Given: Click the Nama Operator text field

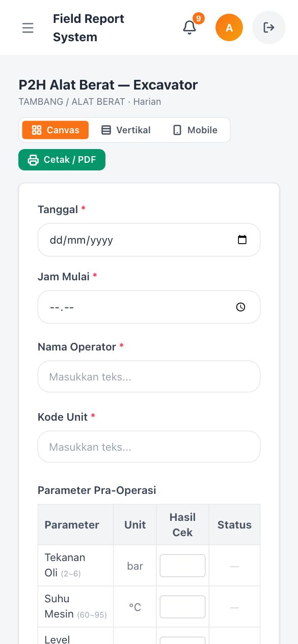Looking at the screenshot, I should [x=149, y=376].
